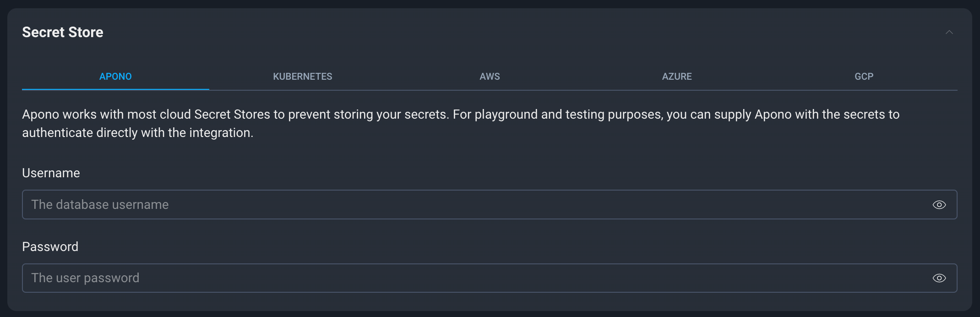
Task: Click the Password field label
Action: [50, 247]
